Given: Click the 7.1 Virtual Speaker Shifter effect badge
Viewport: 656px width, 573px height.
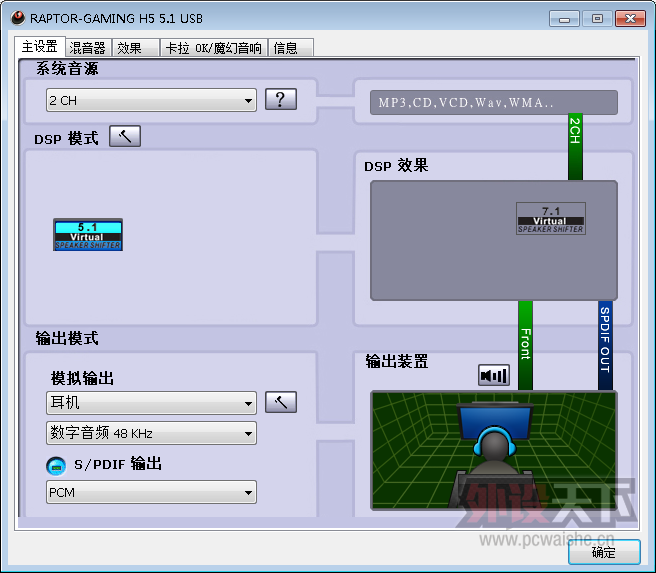Looking at the screenshot, I should point(550,219).
